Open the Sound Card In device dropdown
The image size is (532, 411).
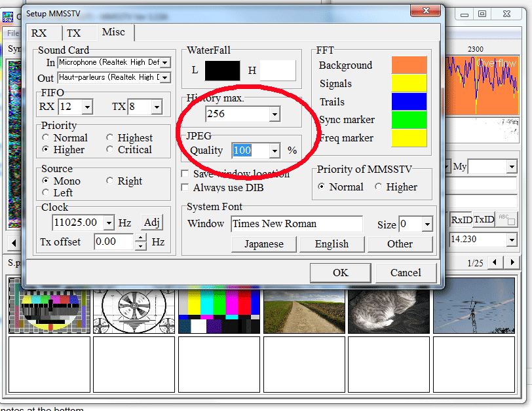coord(165,62)
